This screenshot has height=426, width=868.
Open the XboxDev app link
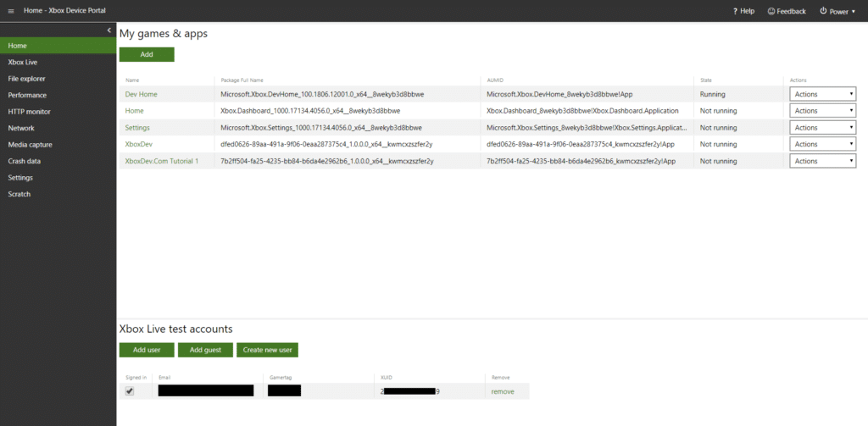coord(139,144)
